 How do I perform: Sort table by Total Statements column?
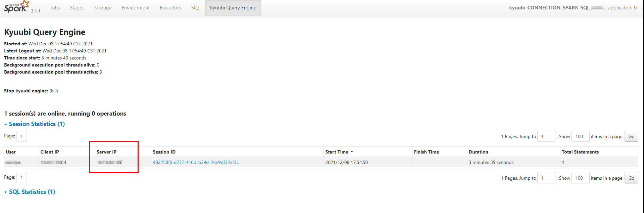[x=580, y=152]
